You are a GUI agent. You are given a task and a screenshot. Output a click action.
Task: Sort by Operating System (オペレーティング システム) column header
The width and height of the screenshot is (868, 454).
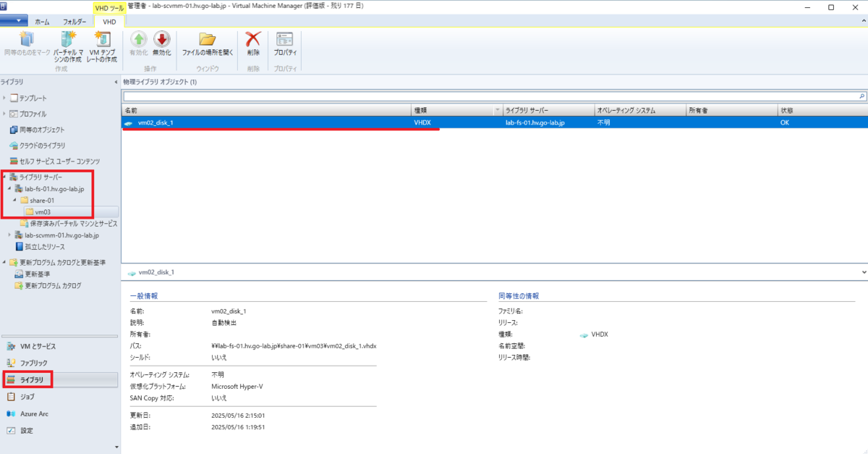pos(639,111)
